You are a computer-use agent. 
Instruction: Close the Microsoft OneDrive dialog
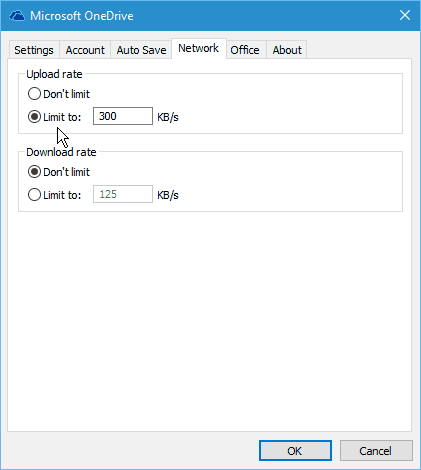(405, 15)
